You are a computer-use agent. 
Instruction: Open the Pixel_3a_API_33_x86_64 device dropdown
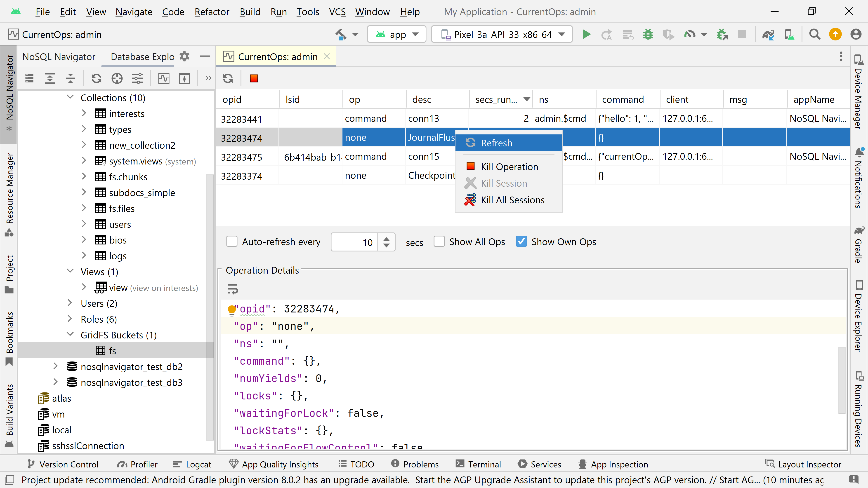[x=502, y=34]
